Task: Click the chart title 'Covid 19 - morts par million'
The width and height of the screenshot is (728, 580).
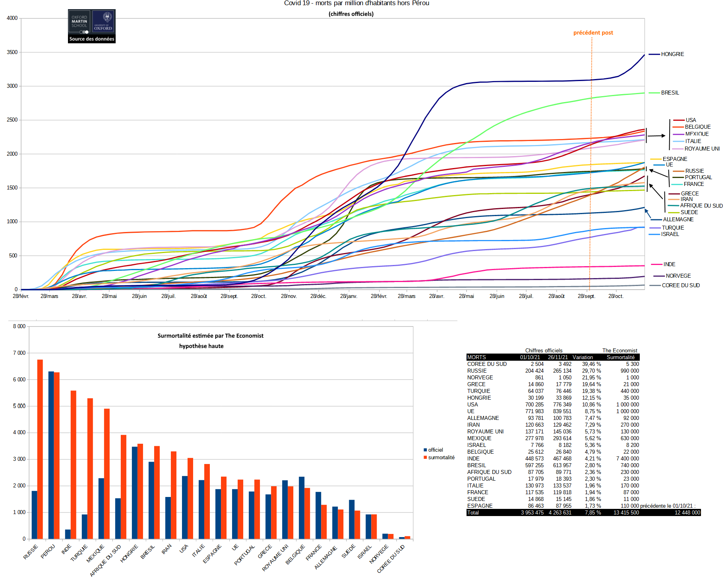Action: pos(356,3)
